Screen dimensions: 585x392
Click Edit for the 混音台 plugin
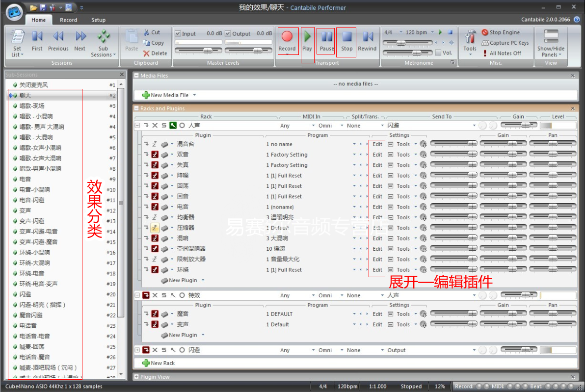pos(377,144)
